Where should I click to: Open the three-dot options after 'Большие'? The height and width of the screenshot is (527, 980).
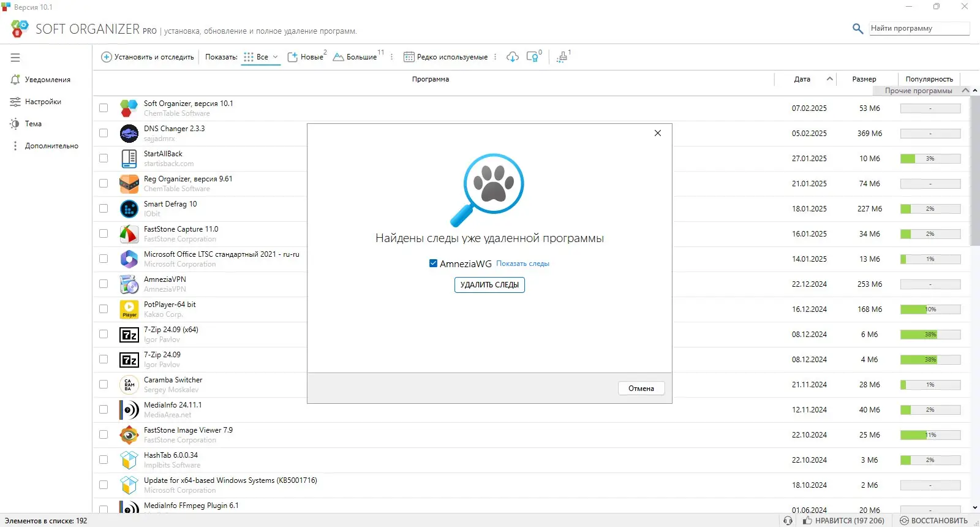pyautogui.click(x=391, y=57)
